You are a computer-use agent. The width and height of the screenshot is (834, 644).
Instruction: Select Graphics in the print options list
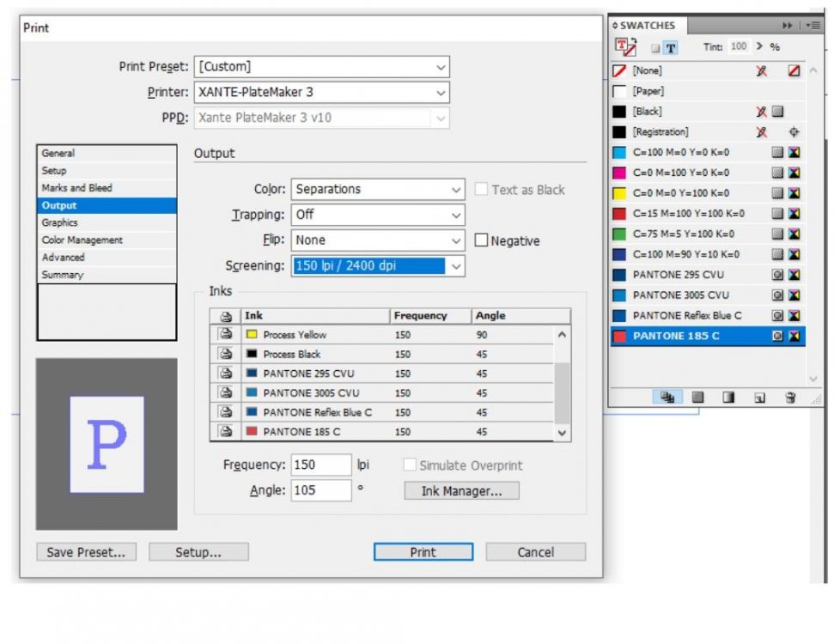click(107, 222)
